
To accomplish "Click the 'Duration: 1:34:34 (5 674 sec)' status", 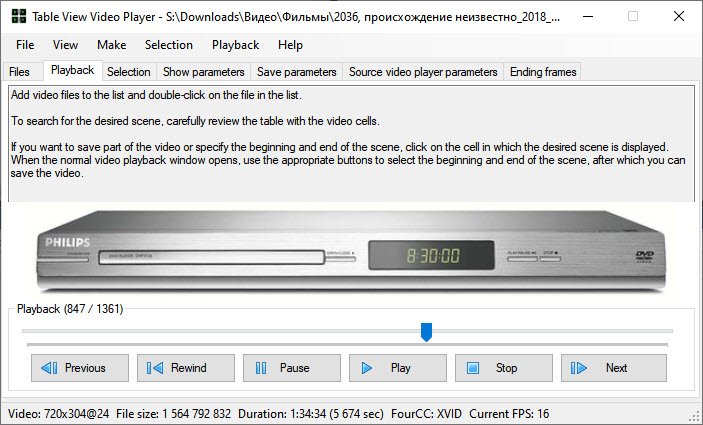I will 311,413.
